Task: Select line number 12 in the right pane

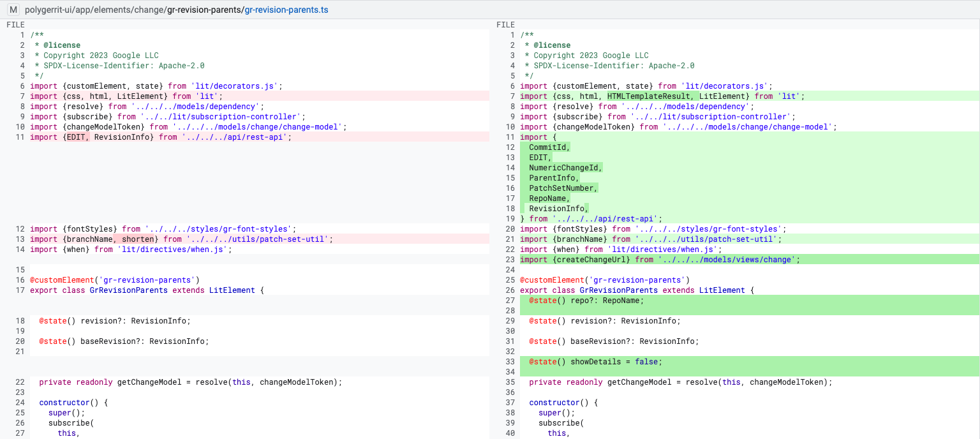Action: coord(511,147)
